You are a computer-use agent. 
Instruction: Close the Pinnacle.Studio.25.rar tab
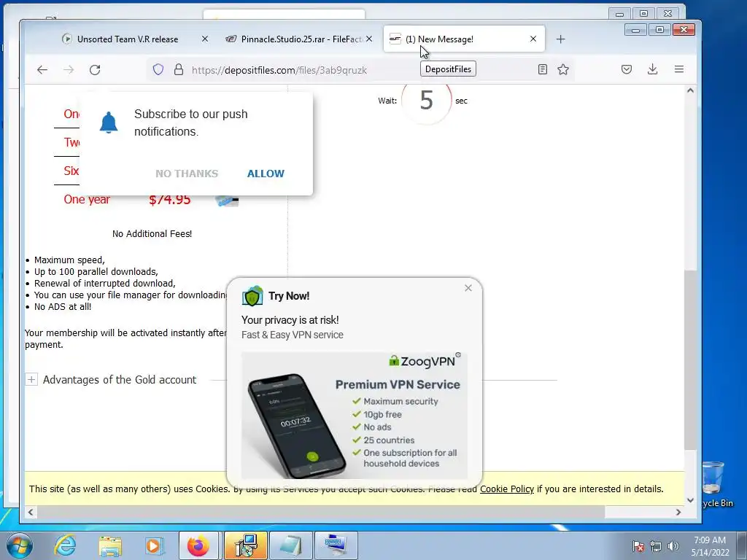368,39
